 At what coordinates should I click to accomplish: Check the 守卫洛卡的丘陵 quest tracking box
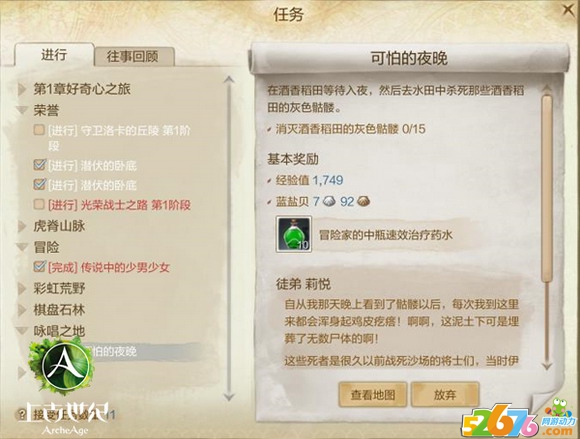[x=39, y=129]
